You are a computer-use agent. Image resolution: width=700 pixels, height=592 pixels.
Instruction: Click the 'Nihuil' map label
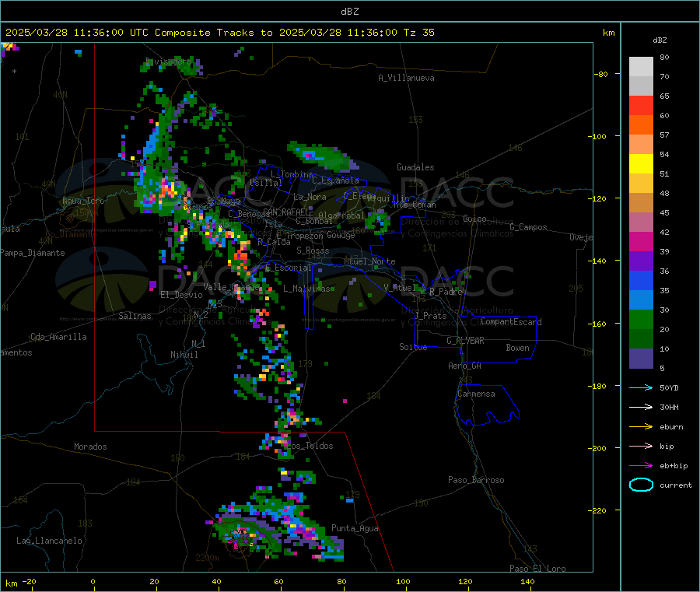tap(184, 355)
